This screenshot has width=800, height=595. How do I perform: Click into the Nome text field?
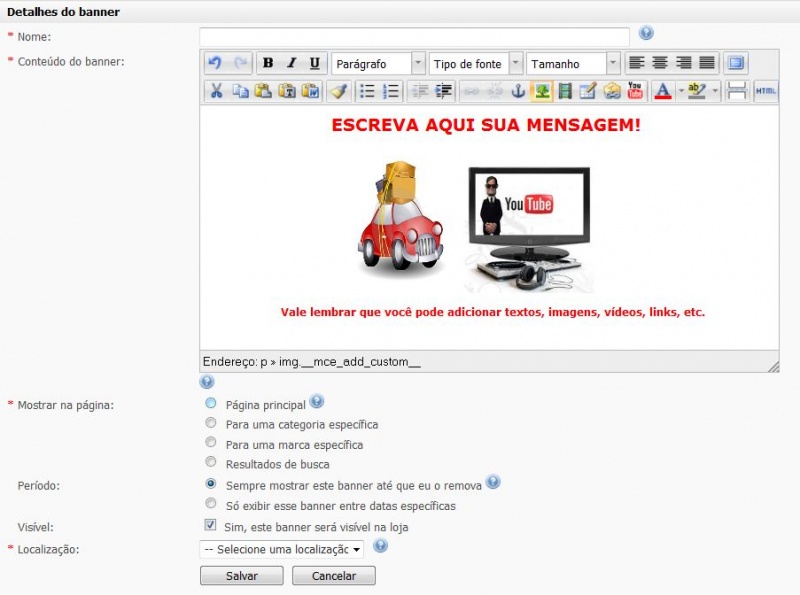pos(414,37)
